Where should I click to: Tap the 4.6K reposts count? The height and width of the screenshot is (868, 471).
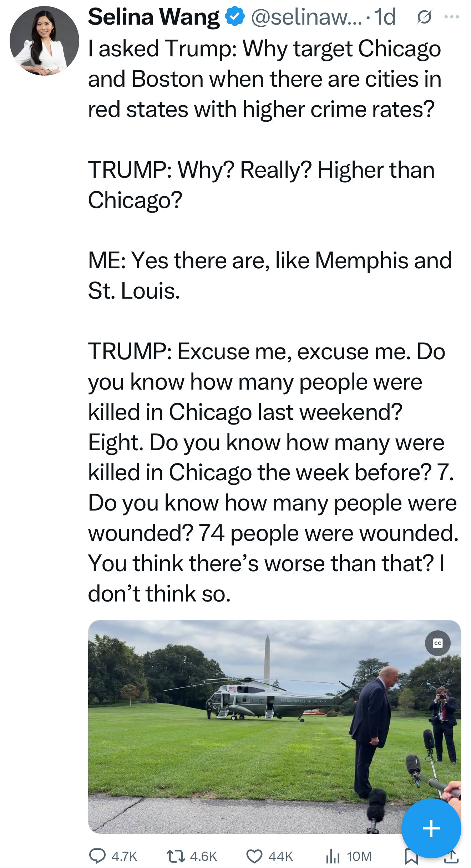tap(203, 856)
